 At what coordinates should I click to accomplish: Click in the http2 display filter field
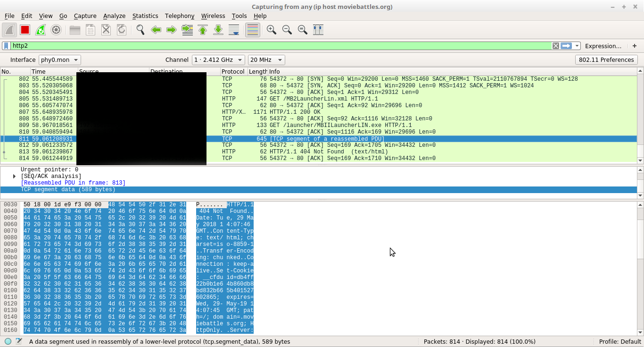(x=278, y=46)
